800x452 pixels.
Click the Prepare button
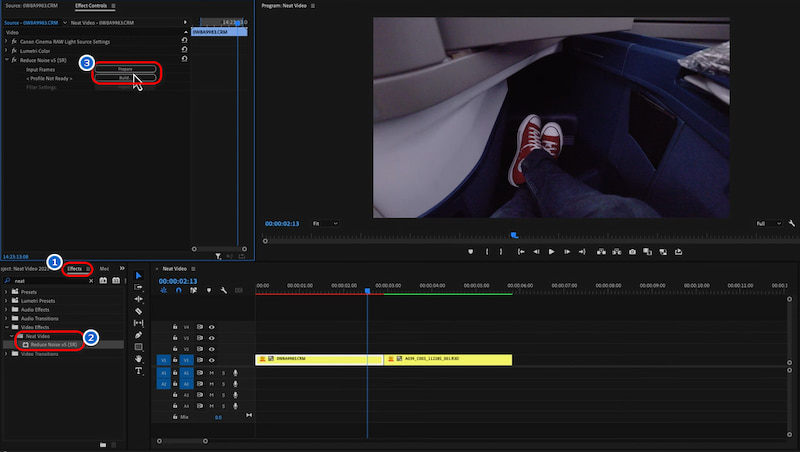[x=125, y=69]
